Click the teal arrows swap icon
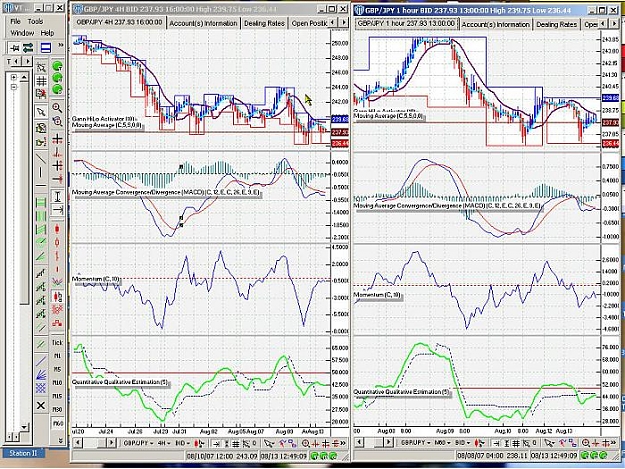Screen dimensions: 625x469 pyautogui.click(x=28, y=48)
